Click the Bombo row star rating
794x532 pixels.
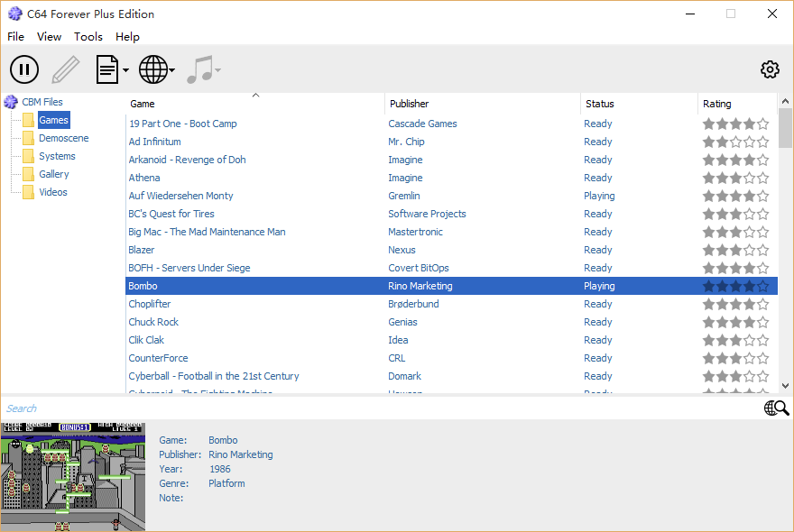735,287
